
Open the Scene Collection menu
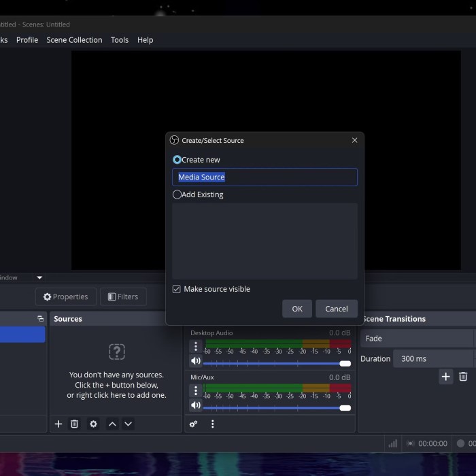tap(74, 39)
